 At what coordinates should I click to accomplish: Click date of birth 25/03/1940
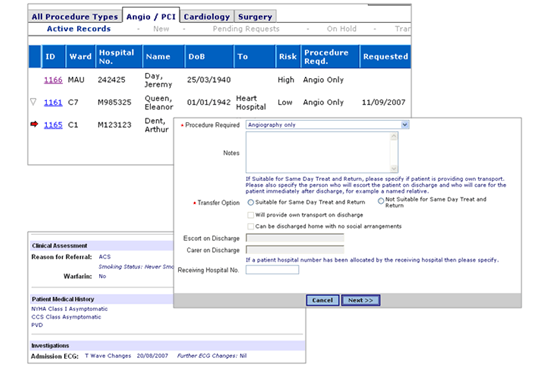(x=209, y=80)
